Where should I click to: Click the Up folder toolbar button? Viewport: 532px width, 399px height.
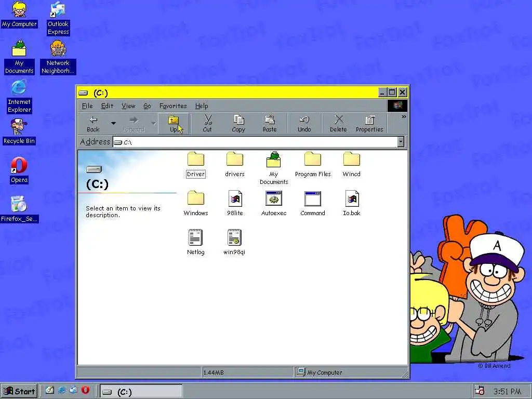[x=174, y=124]
